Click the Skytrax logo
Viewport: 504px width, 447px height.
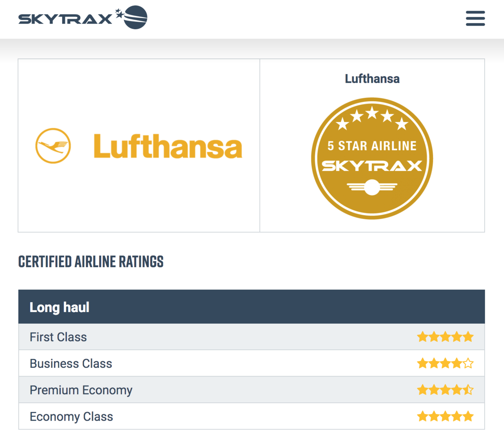coord(83,17)
